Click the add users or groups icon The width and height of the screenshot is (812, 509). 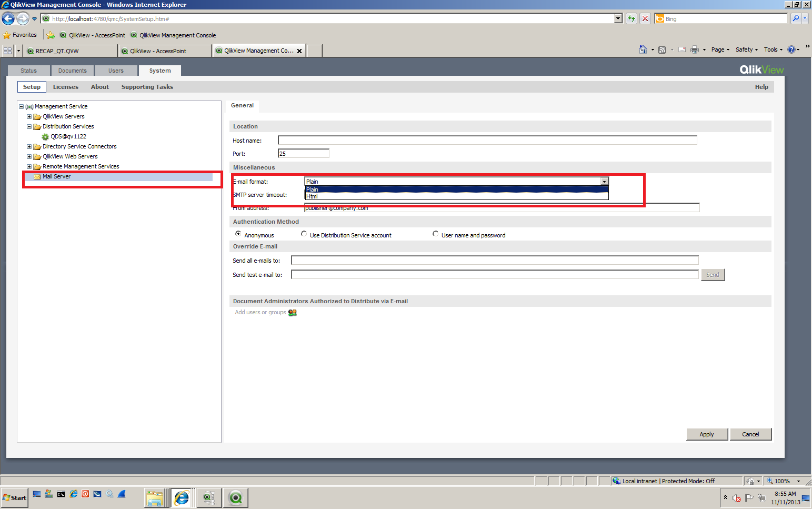(x=293, y=313)
